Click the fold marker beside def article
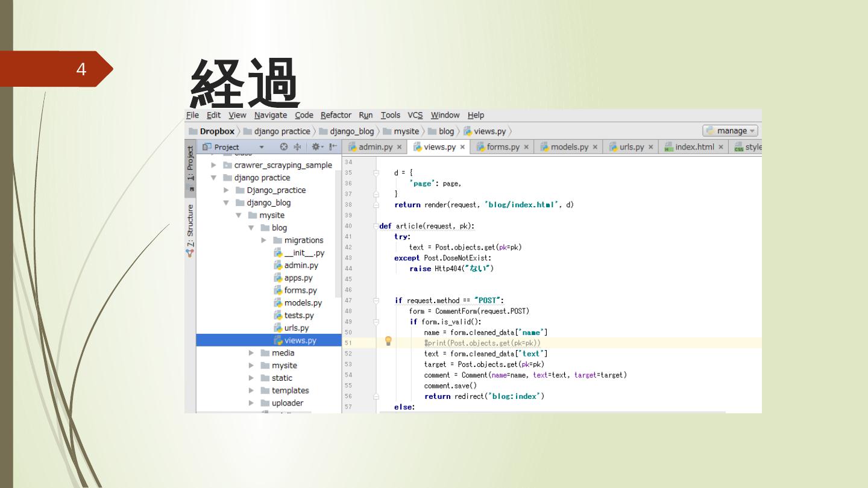868x488 pixels. (376, 227)
